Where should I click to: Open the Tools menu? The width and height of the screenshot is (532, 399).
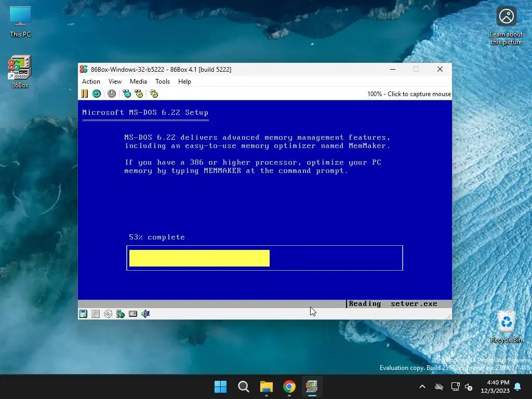(163, 82)
